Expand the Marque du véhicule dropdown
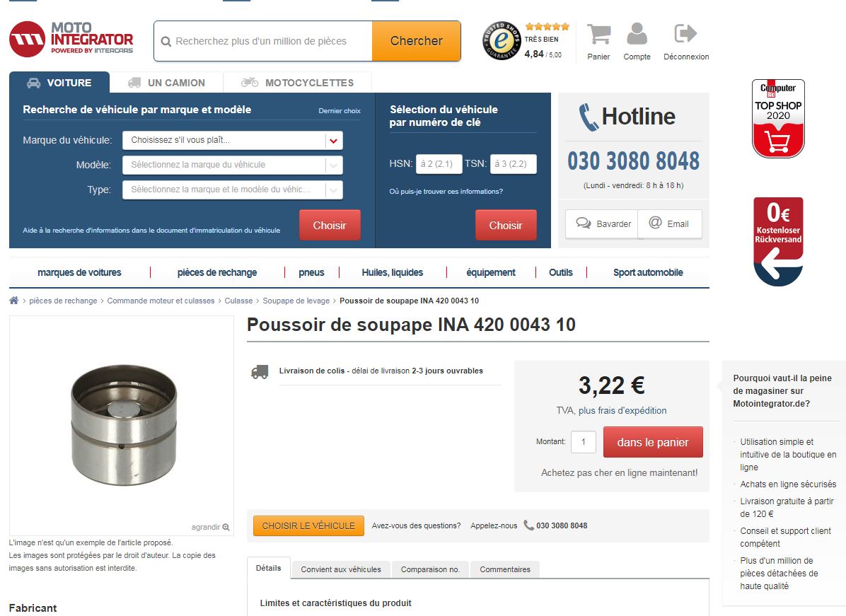846x616 pixels. coord(233,140)
